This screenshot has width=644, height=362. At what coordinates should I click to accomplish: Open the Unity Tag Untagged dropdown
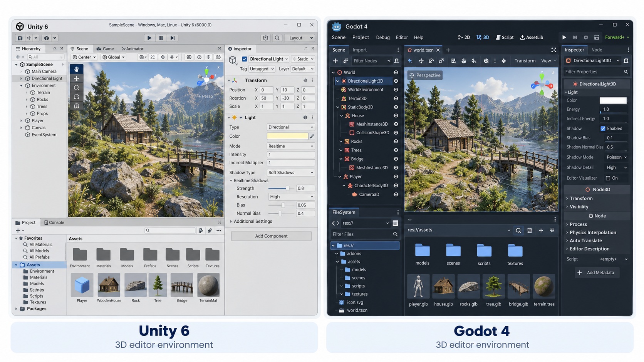262,69
